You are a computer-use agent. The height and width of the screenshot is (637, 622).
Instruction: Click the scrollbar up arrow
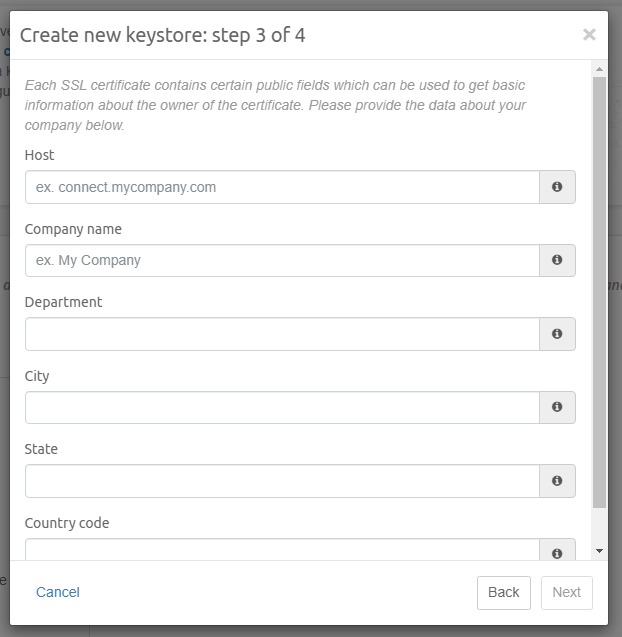click(x=599, y=69)
